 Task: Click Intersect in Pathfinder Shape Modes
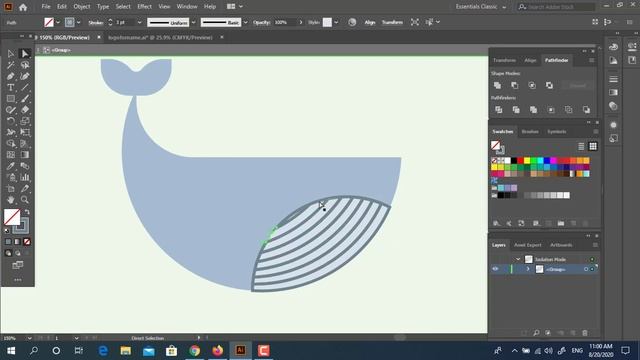532,85
